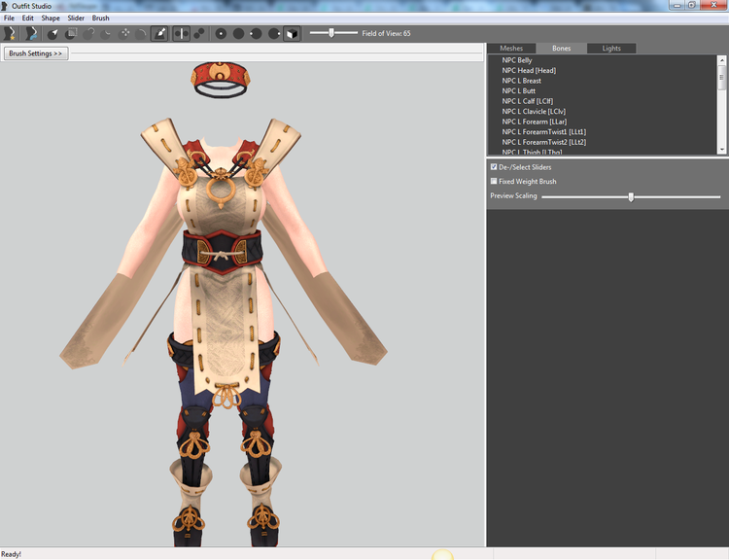Select the deflate brush tool
Image resolution: width=729 pixels, height=560 pixels.
click(107, 33)
